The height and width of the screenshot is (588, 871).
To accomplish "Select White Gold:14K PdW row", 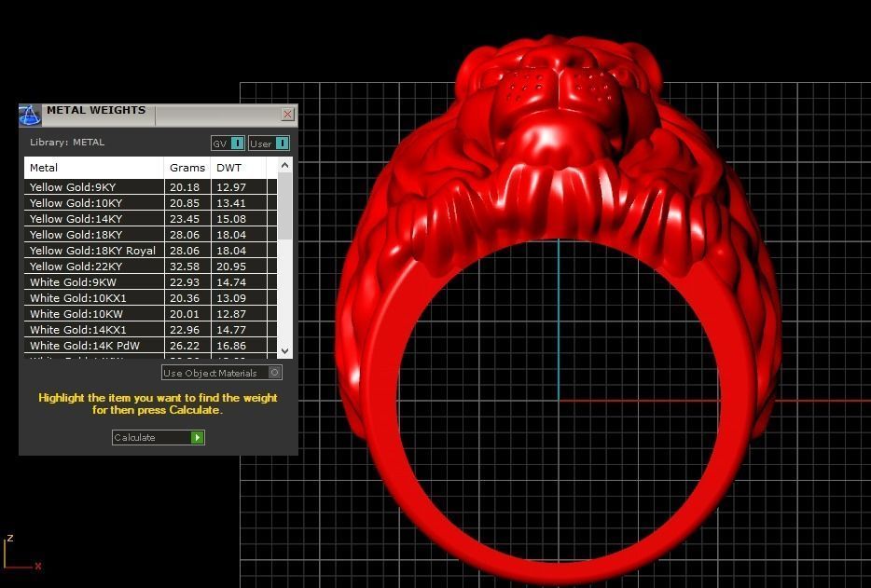I will pos(150,346).
